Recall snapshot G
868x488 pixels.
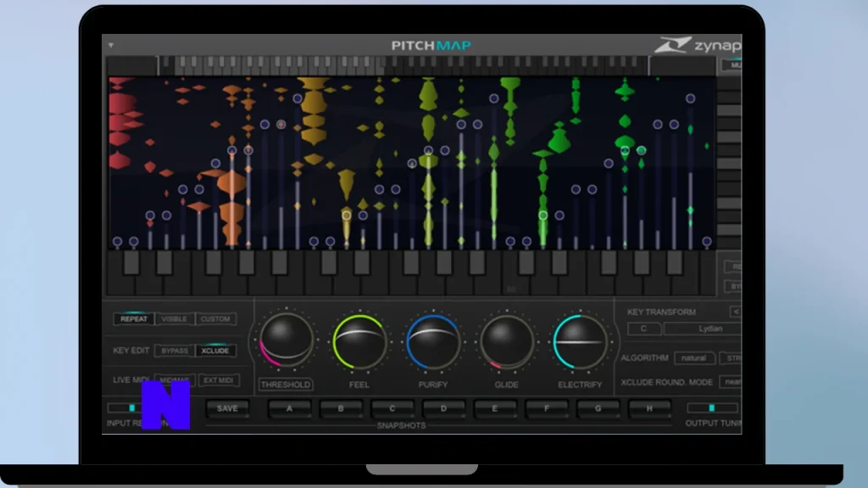pos(598,408)
